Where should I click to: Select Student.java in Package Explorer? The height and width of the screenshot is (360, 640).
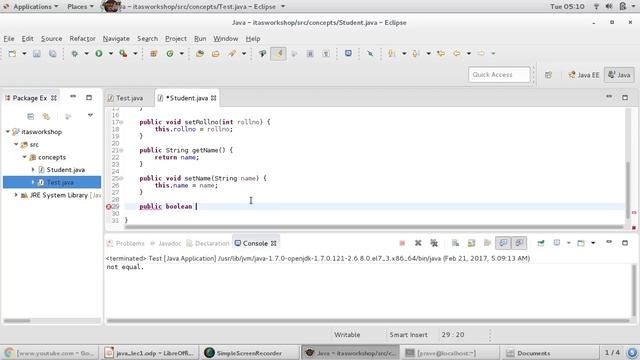(x=65, y=170)
